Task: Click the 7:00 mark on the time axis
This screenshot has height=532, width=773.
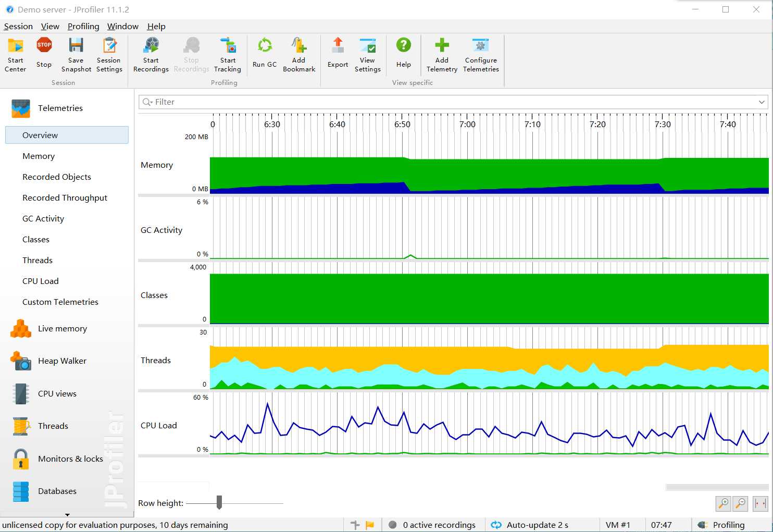Action: [467, 125]
